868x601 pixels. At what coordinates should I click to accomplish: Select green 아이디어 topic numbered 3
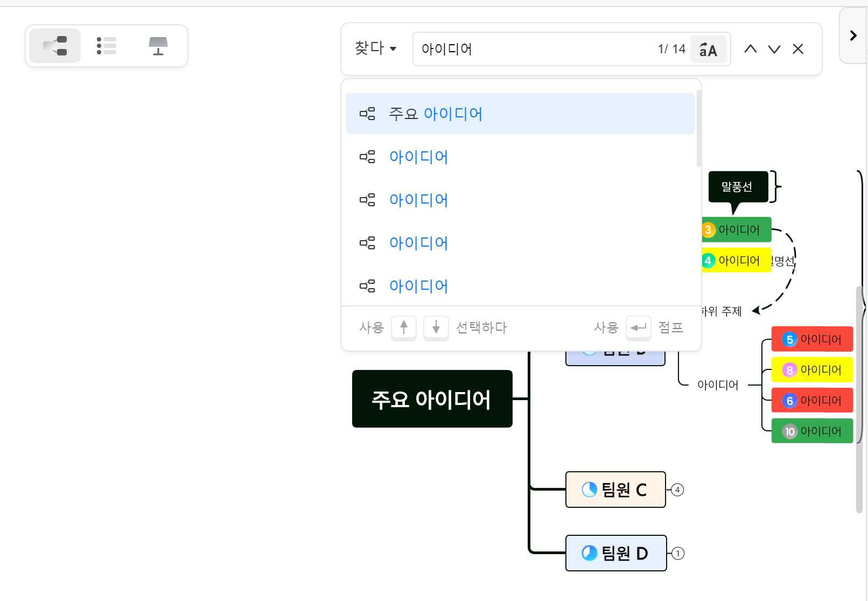coord(737,230)
